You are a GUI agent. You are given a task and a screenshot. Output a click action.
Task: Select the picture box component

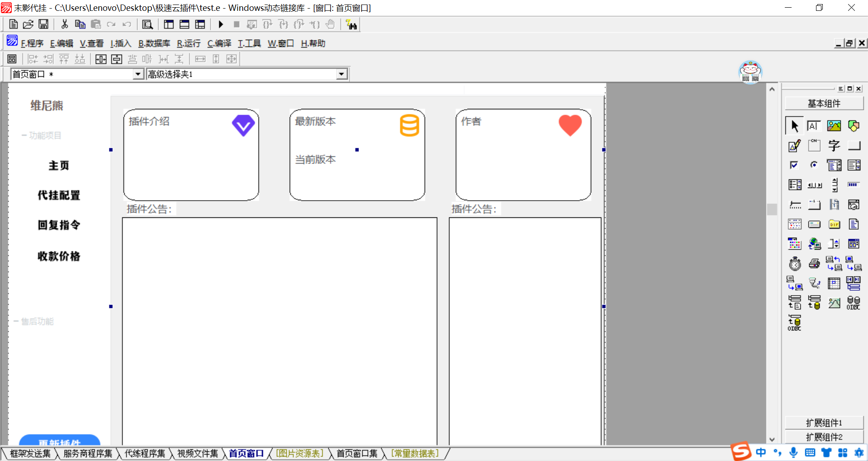(x=834, y=126)
